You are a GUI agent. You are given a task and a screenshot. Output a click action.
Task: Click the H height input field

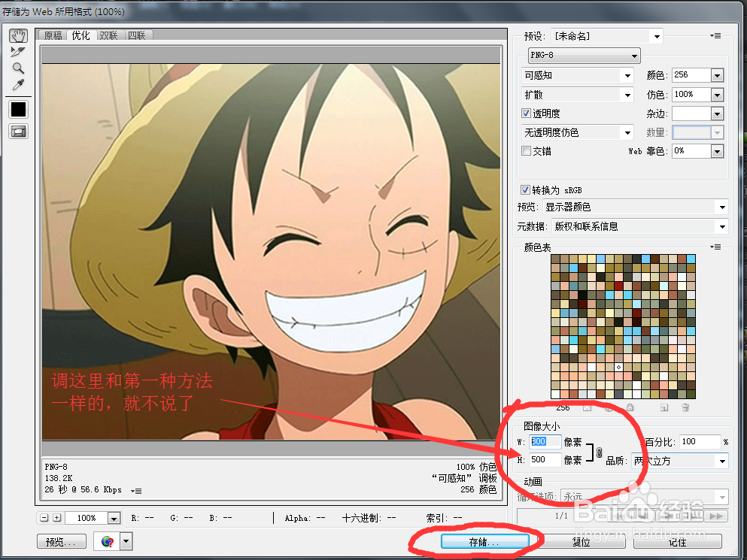coord(545,459)
